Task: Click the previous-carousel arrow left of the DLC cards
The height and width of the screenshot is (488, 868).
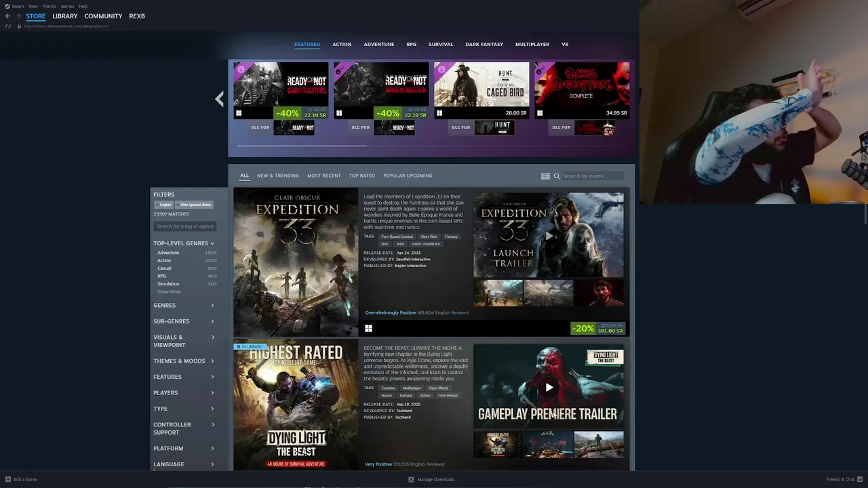Action: coord(219,99)
